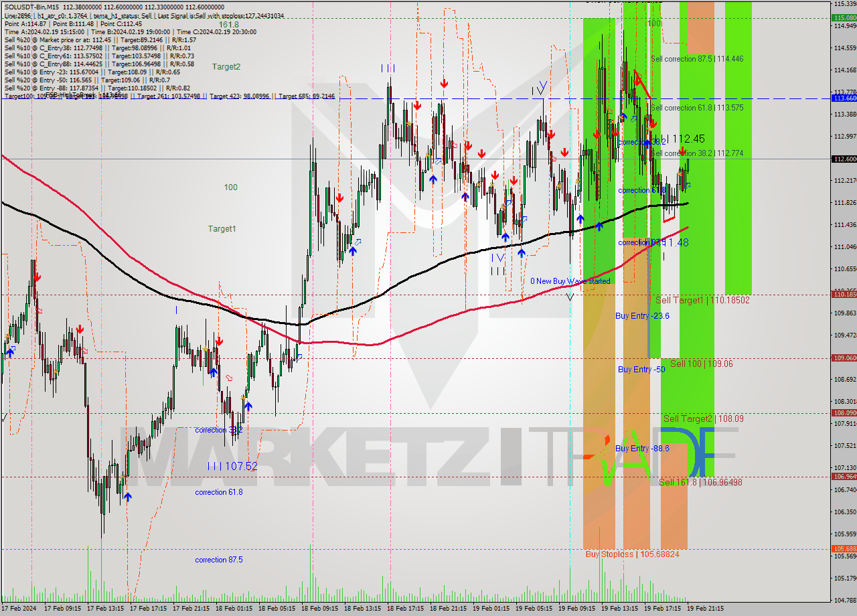The width and height of the screenshot is (857, 616).
Task: Select 'Sell correction 38.2 | 112.774' label
Action: pos(697,153)
